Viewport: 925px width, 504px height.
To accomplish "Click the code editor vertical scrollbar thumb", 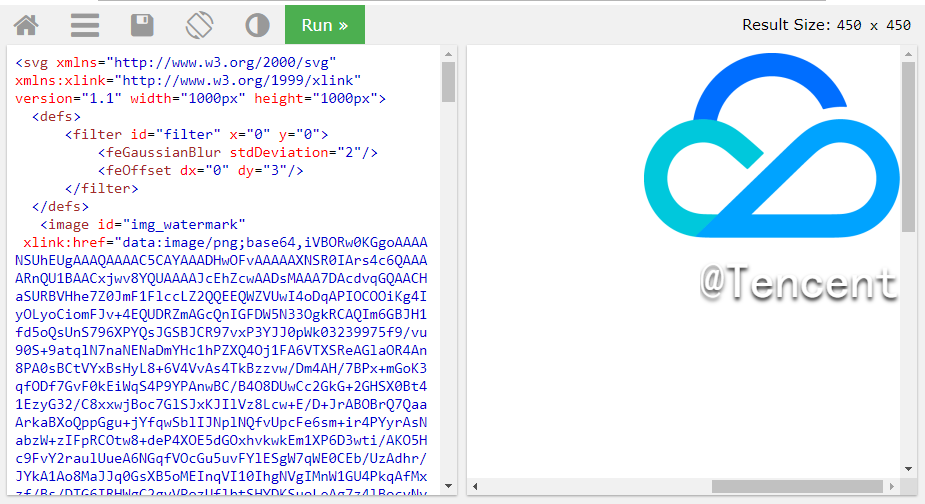I will [x=448, y=82].
